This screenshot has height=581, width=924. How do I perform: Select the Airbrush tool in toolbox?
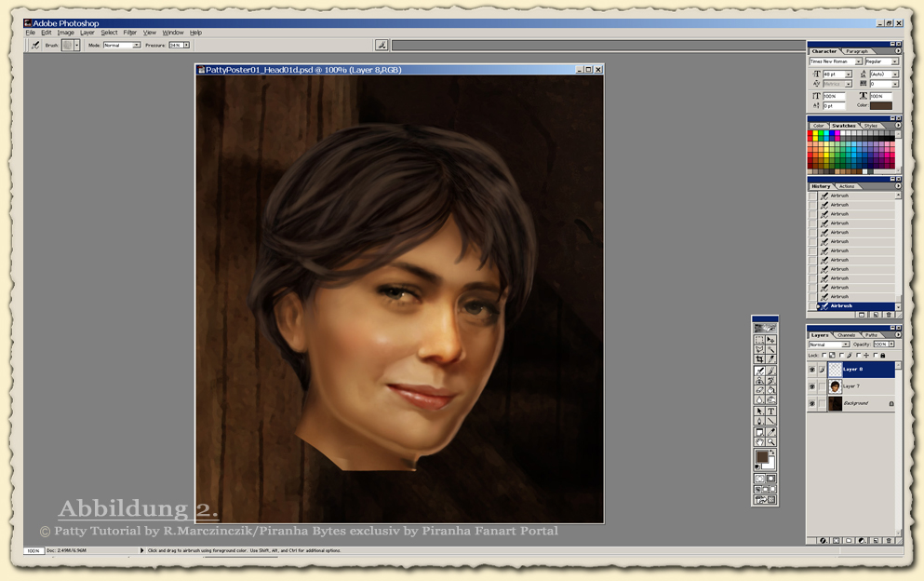point(759,371)
